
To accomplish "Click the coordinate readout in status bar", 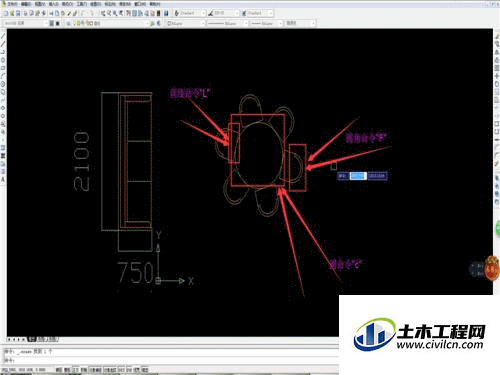I will (x=24, y=370).
